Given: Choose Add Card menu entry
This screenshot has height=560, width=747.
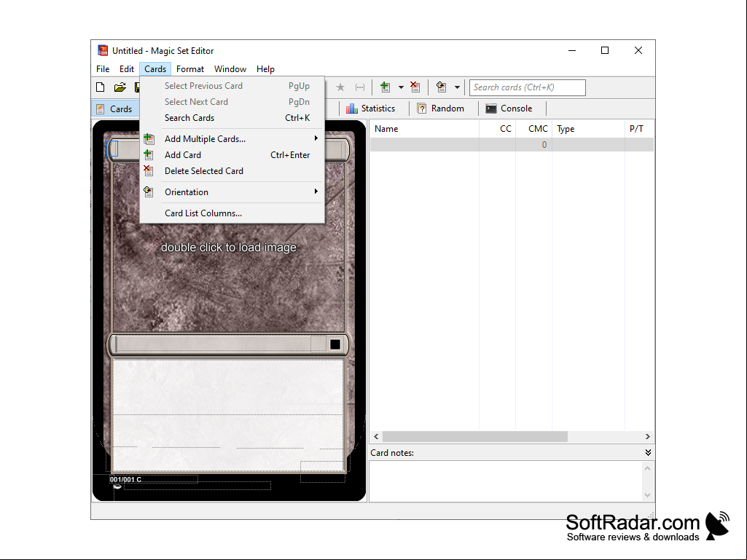Looking at the screenshot, I should tap(232, 155).
